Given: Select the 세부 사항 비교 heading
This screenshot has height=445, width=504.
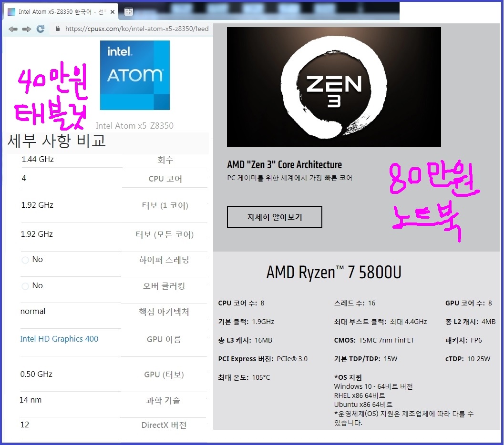Looking at the screenshot, I should tap(57, 141).
